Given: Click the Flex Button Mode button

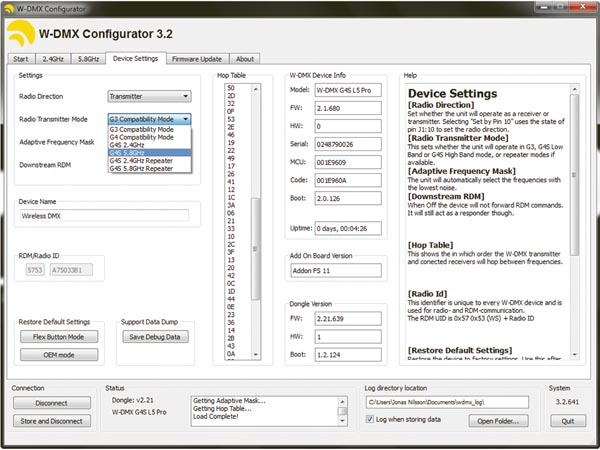Looking at the screenshot, I should [59, 337].
